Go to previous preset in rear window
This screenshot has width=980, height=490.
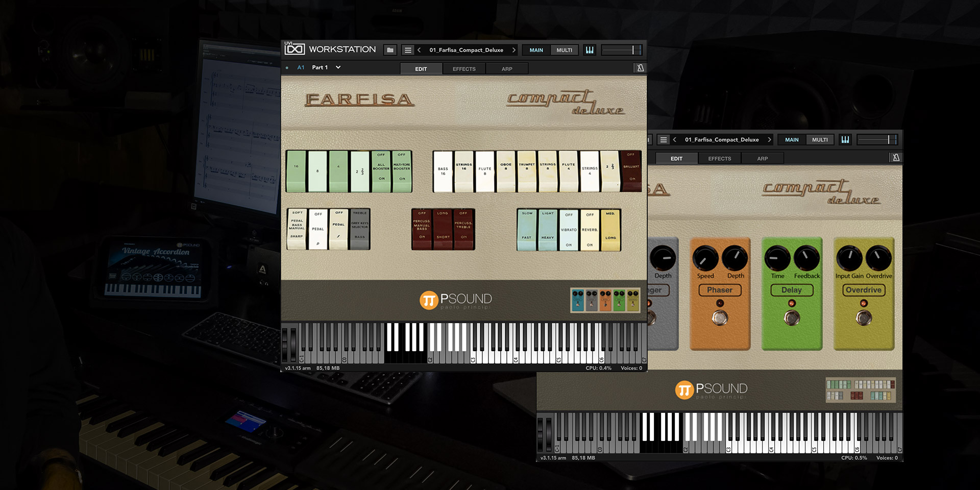point(675,140)
